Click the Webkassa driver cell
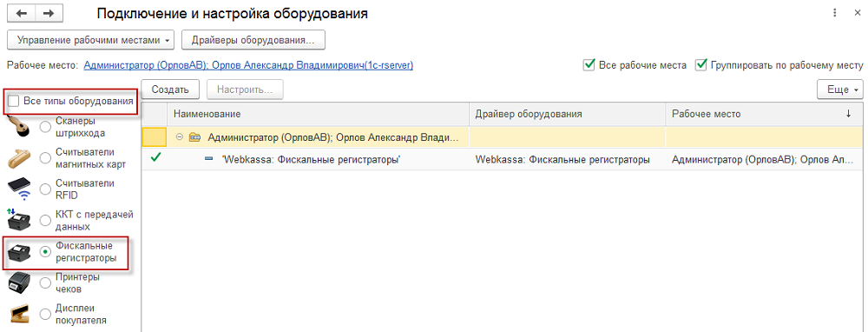Screen dimensions: 868x332 pos(568,159)
